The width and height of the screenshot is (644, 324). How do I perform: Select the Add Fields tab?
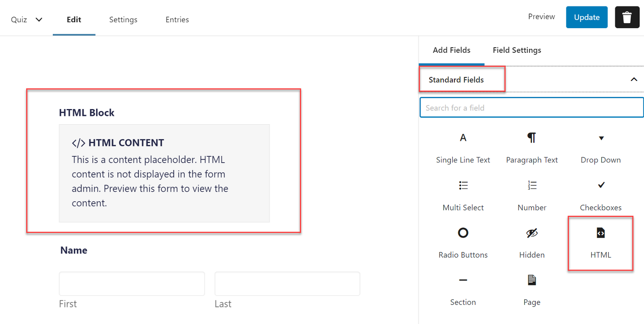[452, 50]
